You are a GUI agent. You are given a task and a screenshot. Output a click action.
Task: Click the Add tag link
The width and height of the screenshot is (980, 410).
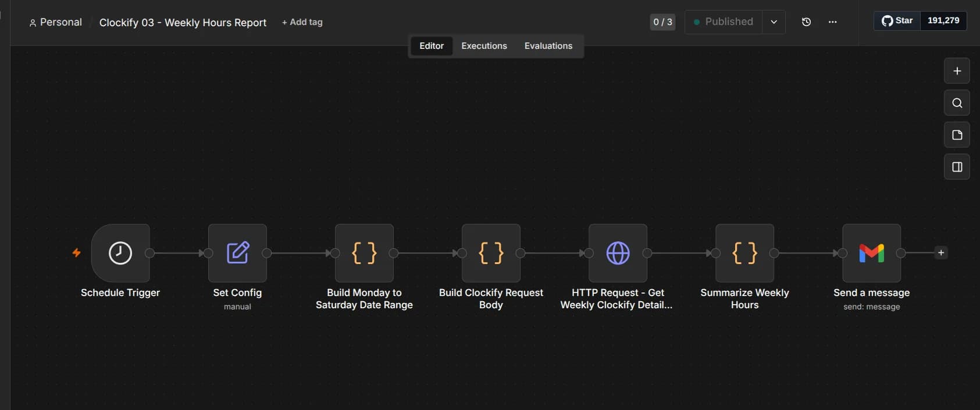[302, 22]
